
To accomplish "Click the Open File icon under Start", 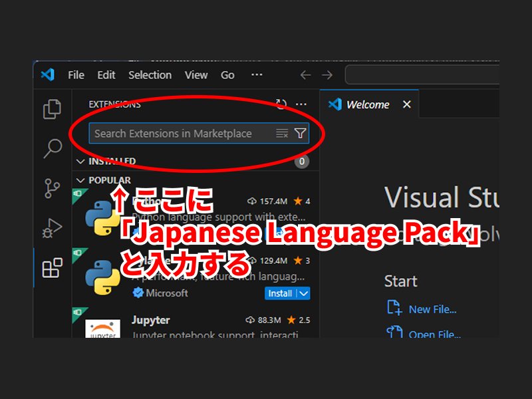I will [394, 331].
